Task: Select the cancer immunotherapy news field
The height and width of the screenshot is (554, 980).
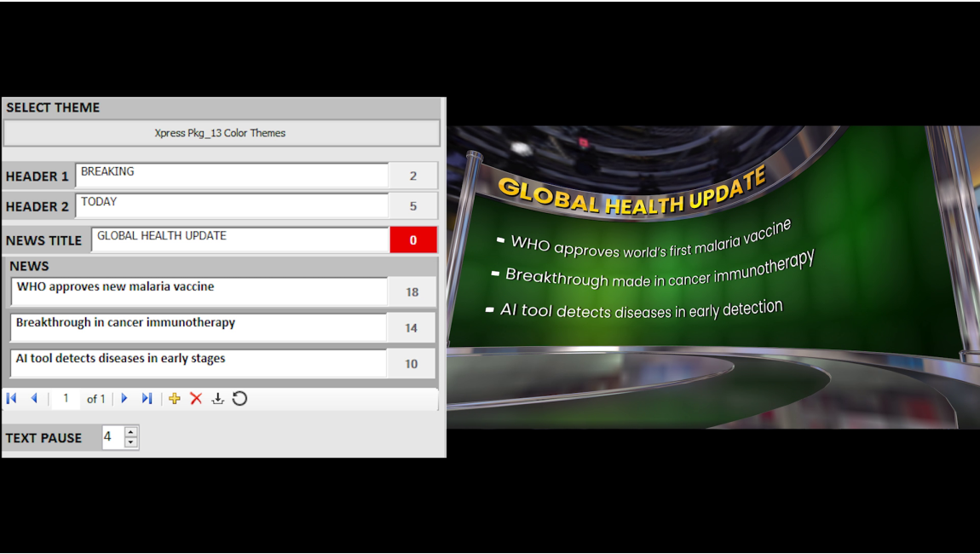Action: (199, 327)
